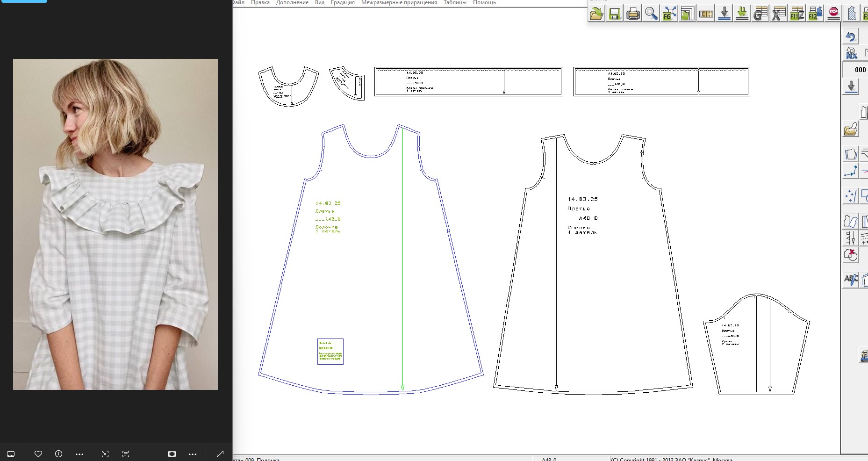Click the vertical arrow grain line tool
Image resolution: width=868 pixels, height=461 pixels.
(851, 238)
